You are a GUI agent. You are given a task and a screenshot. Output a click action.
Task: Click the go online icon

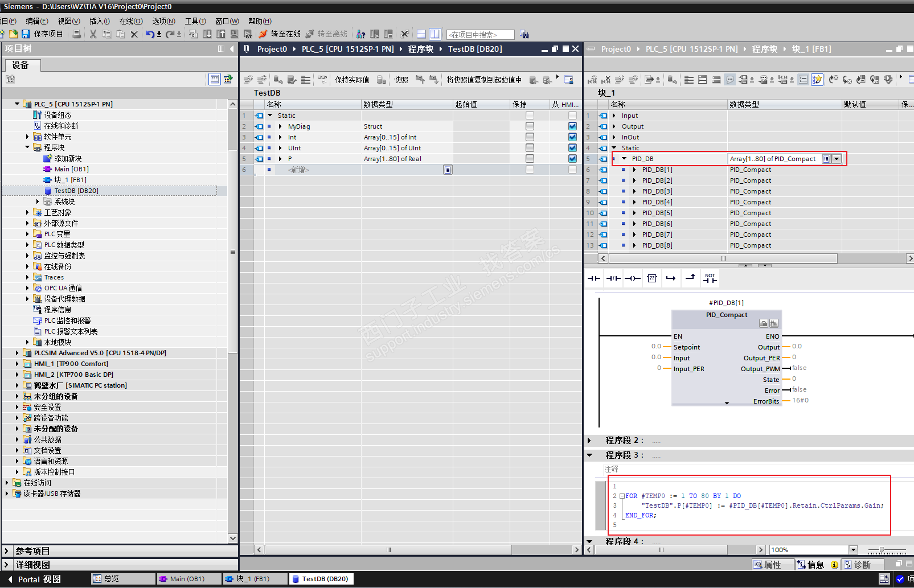[263, 34]
